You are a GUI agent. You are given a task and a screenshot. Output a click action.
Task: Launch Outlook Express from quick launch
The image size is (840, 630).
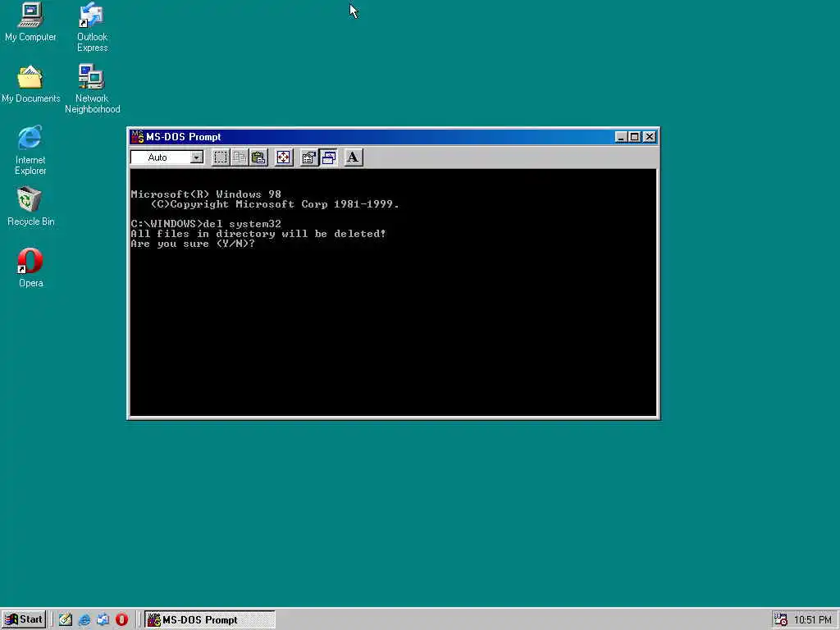103,620
